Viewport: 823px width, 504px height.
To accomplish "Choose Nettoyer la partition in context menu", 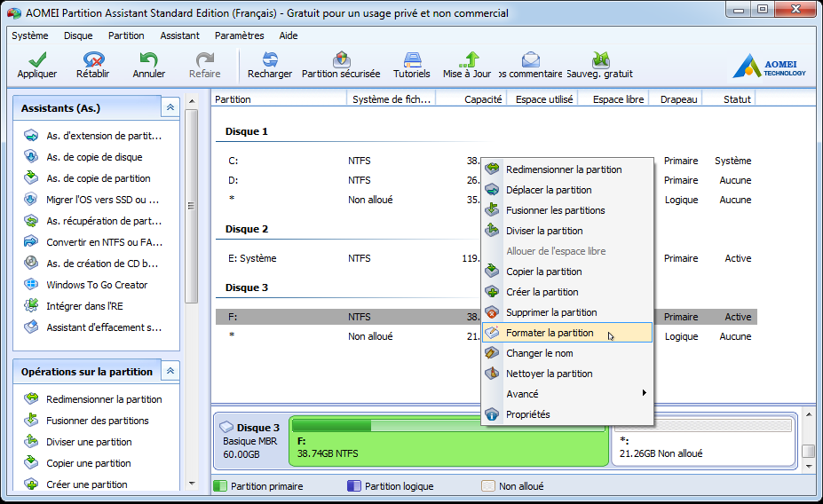I will click(x=567, y=374).
